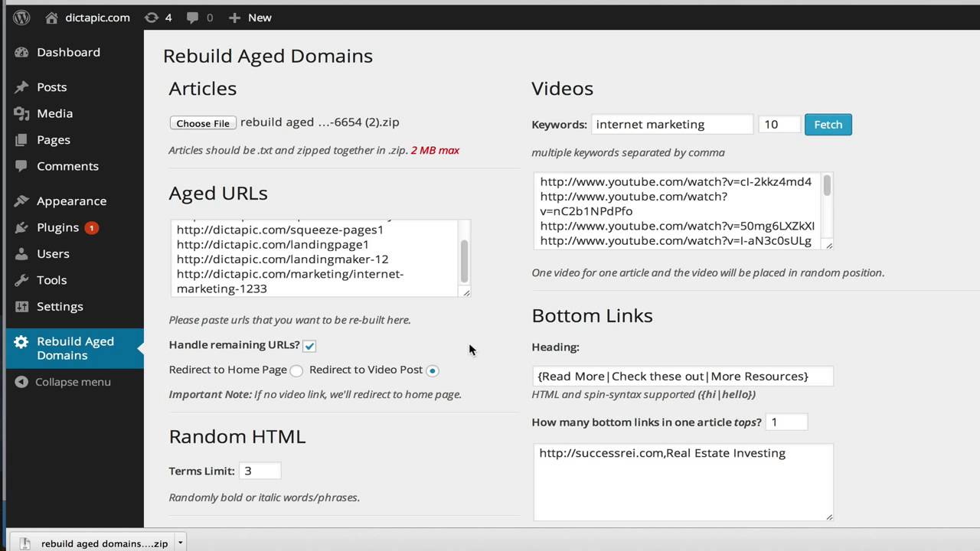Open the updates icon showing 4
Image resolution: width=980 pixels, height=551 pixels.
pos(152,17)
